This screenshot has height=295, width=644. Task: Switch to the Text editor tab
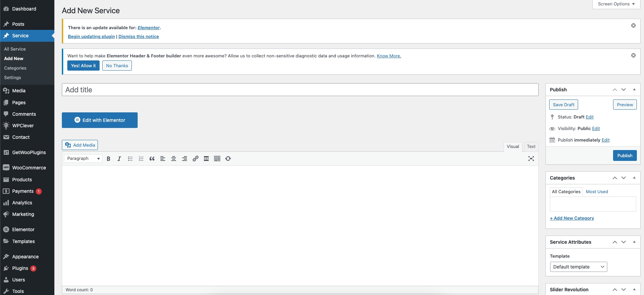click(x=531, y=147)
